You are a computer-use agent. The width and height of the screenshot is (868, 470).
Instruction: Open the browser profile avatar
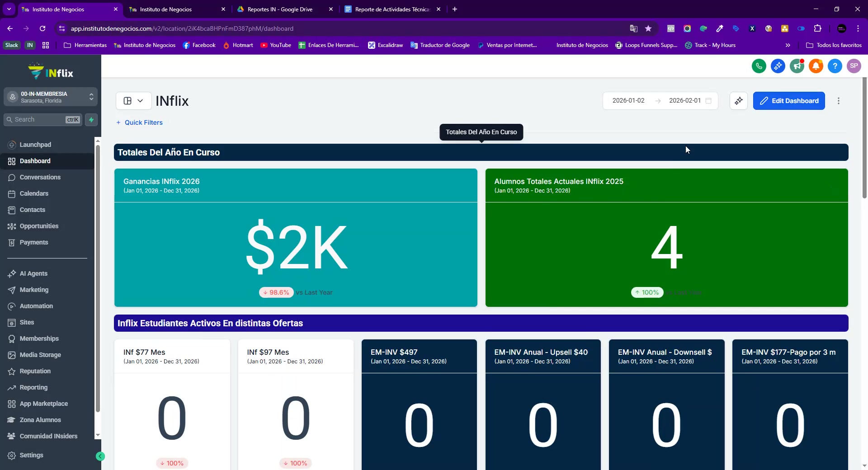[842, 28]
